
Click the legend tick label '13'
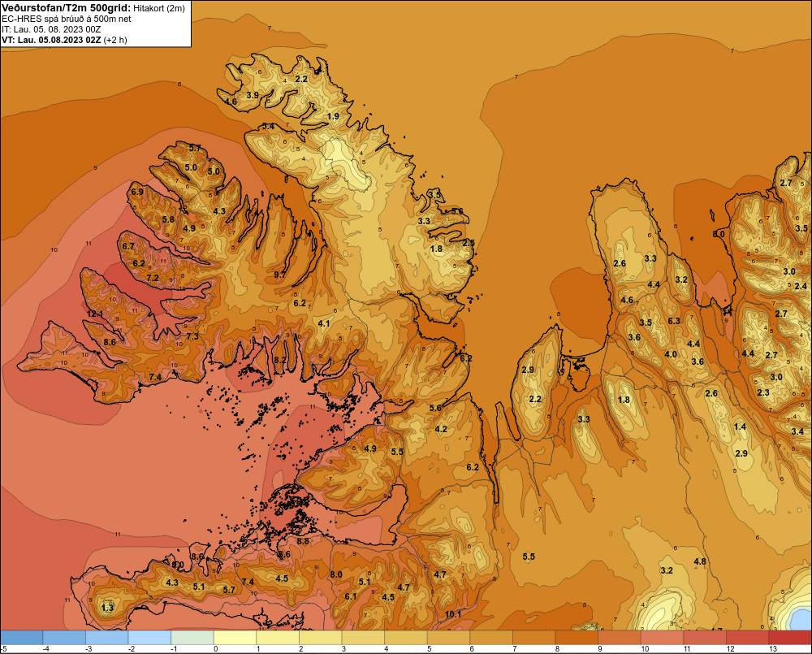pyautogui.click(x=773, y=649)
